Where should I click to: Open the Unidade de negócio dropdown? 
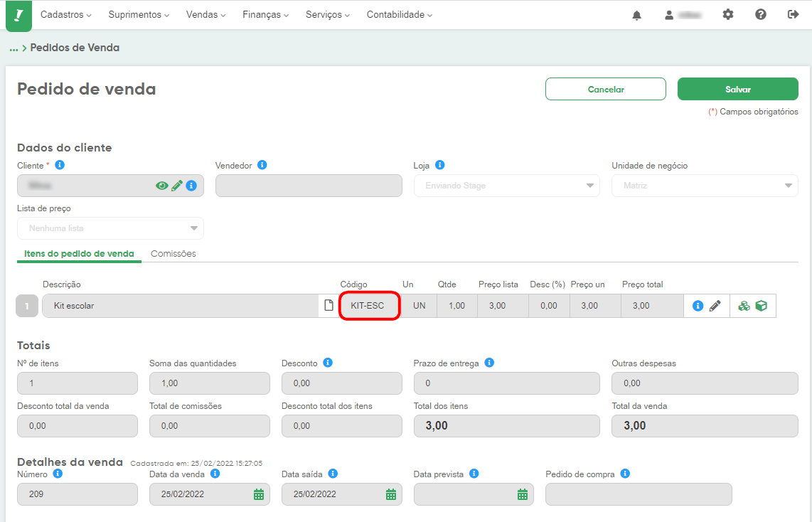point(705,186)
